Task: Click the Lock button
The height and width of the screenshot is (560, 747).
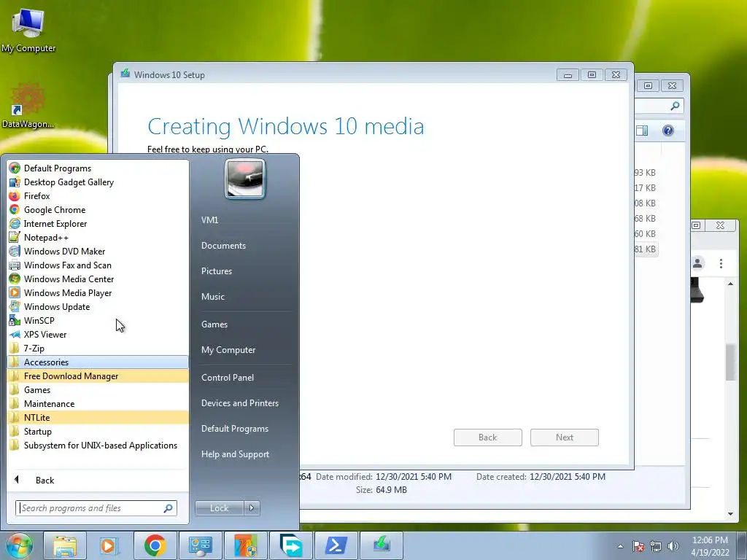Action: 219,508
